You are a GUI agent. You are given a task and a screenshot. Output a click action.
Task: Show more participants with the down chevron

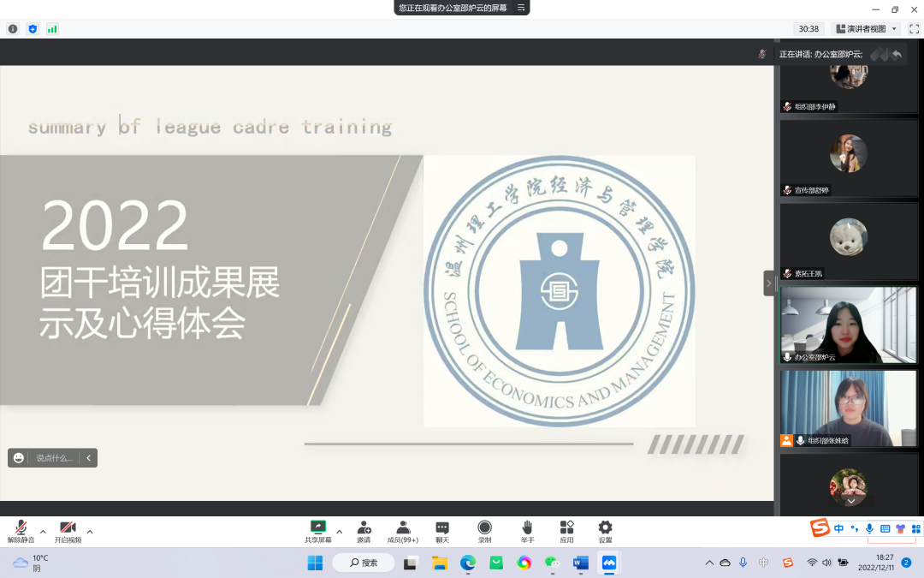pos(851,501)
